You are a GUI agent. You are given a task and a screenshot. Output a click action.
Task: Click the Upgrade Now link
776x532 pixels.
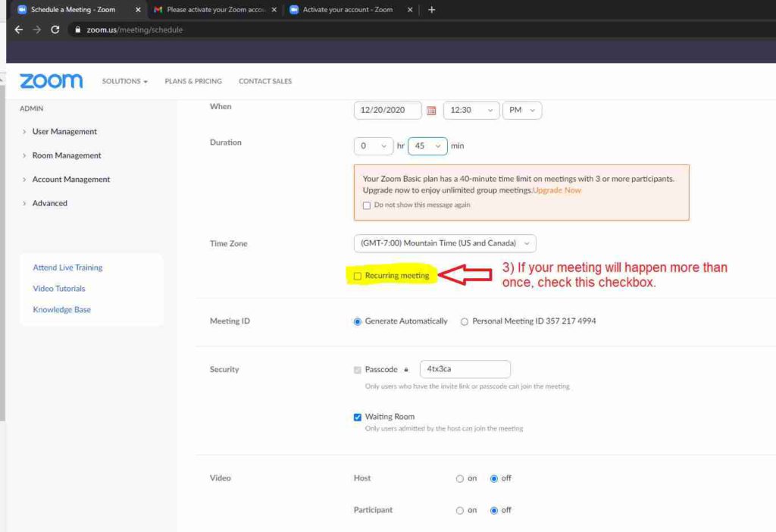(557, 190)
